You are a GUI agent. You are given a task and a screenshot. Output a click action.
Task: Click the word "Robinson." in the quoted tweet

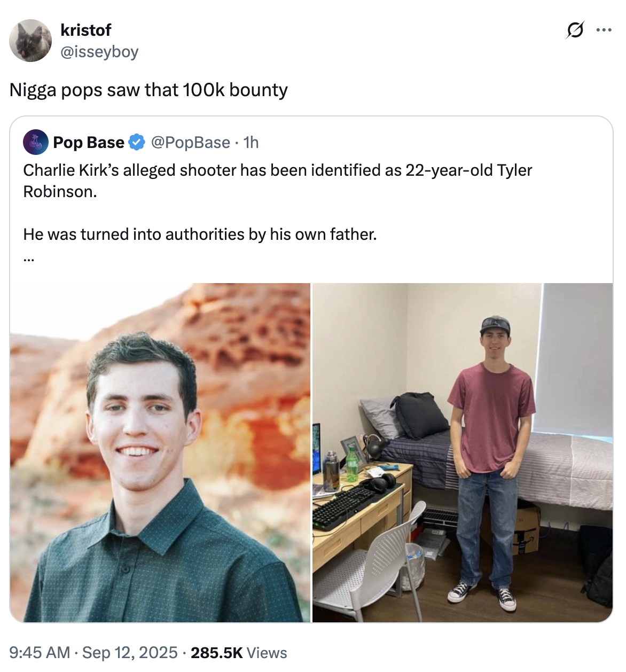(x=60, y=192)
